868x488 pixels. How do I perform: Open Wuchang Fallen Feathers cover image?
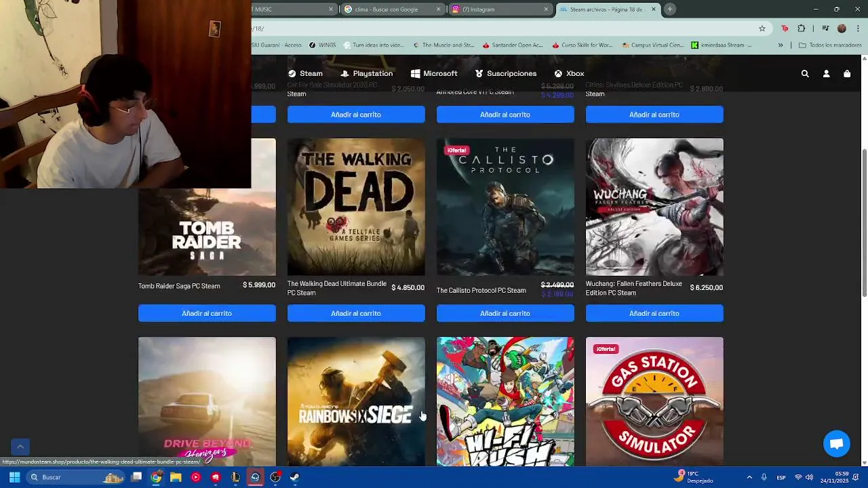pos(654,207)
